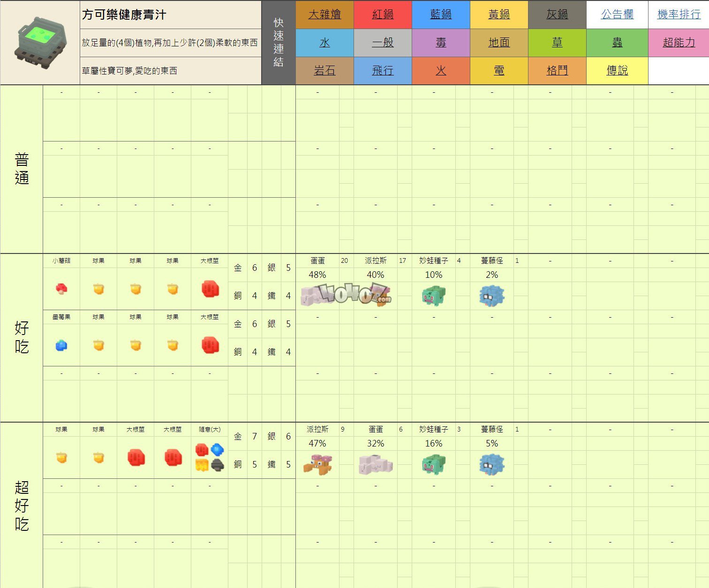Click the 派拉斯 Pokémon icon under 47%
The height and width of the screenshot is (588, 709).
tap(318, 464)
